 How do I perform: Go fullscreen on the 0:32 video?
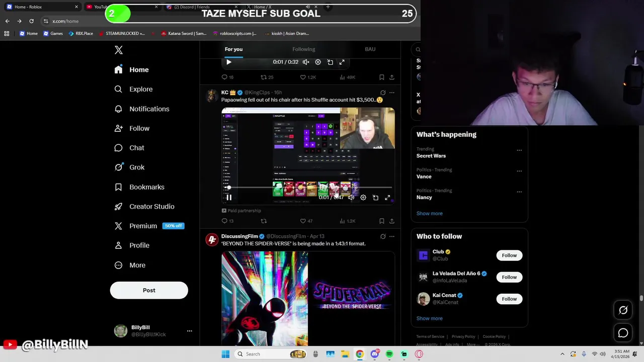coord(342,62)
